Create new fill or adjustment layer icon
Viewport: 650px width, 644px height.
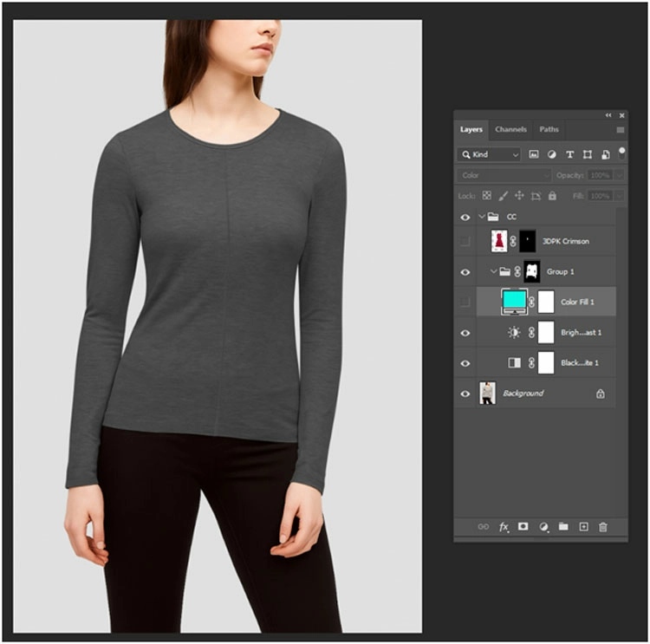[x=543, y=527]
